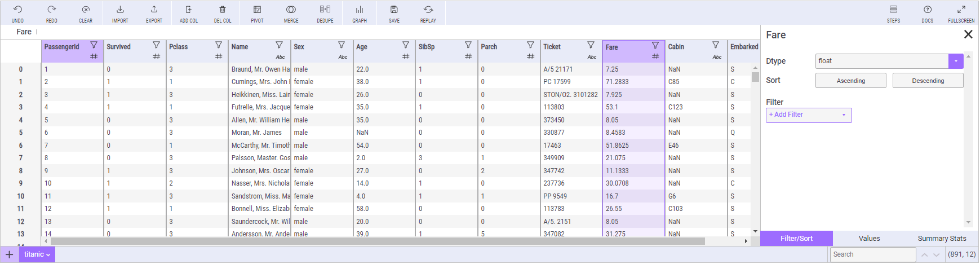980x264 pixels.
Task: Expand the Dtype float dropdown
Action: pos(956,61)
